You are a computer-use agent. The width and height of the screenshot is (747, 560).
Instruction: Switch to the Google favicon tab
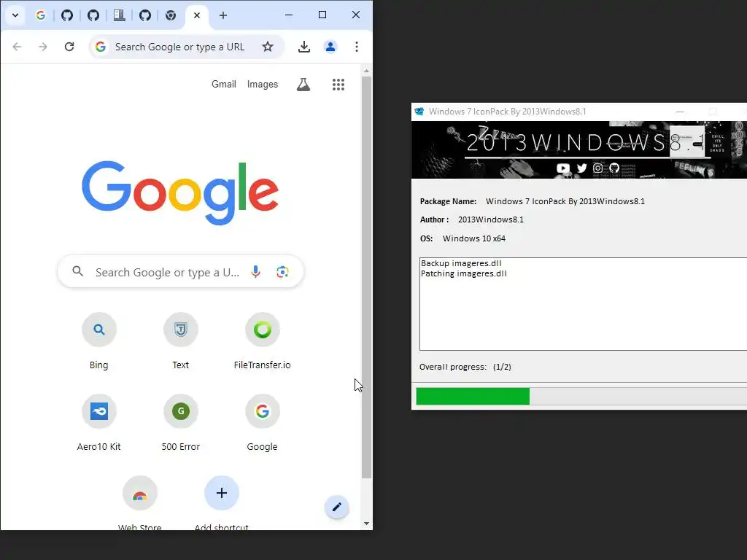click(x=41, y=15)
